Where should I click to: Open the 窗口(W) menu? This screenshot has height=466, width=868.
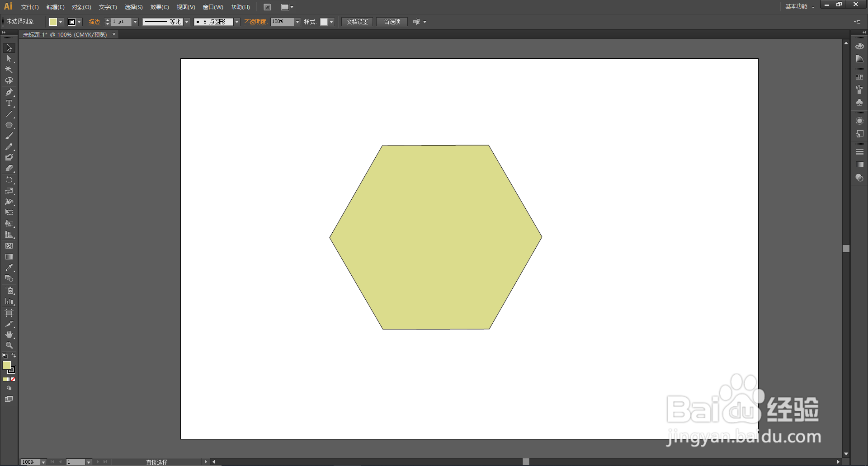point(213,7)
